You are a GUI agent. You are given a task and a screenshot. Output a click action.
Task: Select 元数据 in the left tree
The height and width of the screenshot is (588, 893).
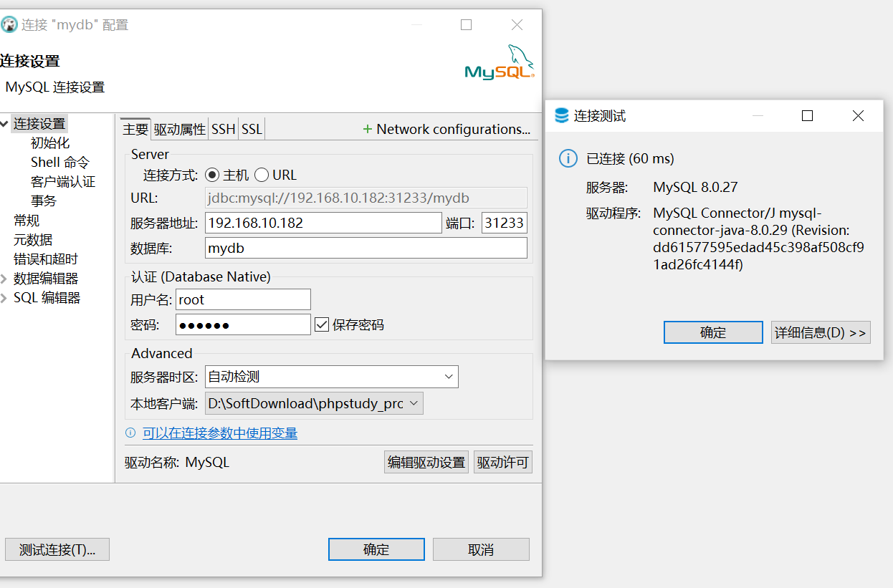click(x=33, y=240)
